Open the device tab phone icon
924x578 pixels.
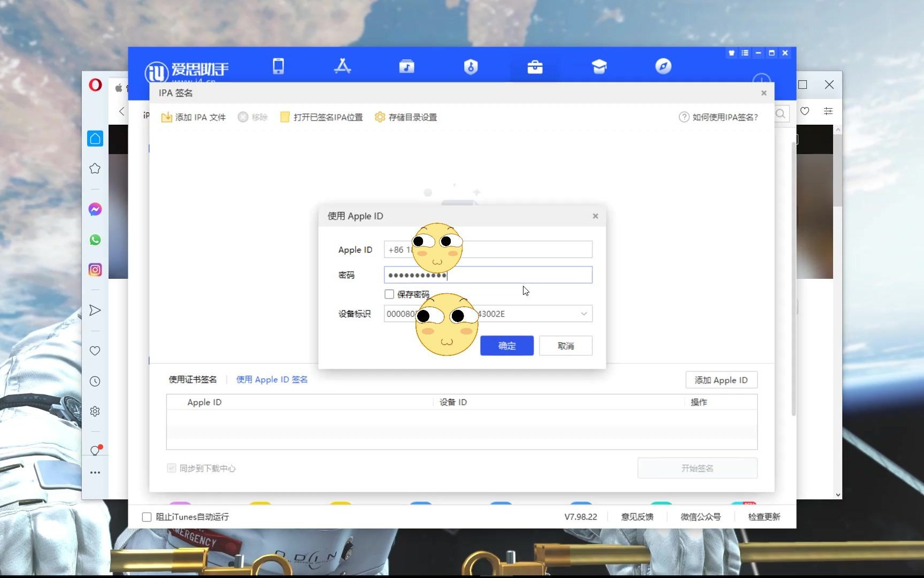click(x=278, y=66)
